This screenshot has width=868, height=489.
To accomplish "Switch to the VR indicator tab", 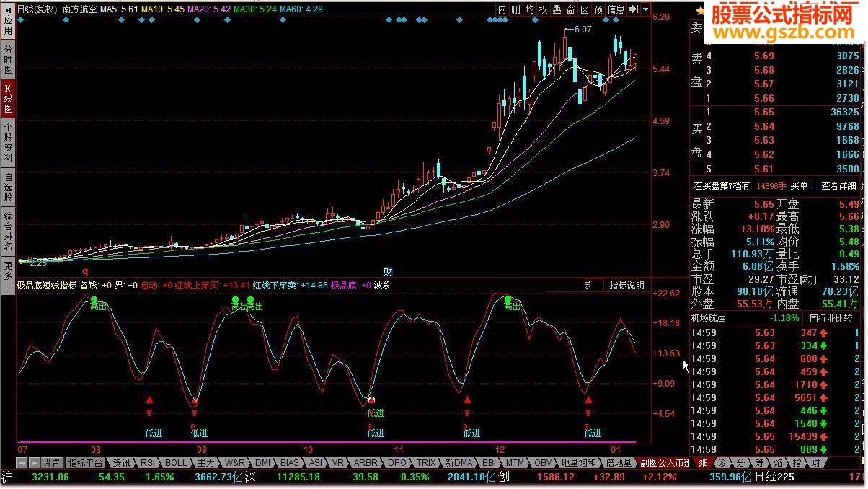I will coord(337,463).
